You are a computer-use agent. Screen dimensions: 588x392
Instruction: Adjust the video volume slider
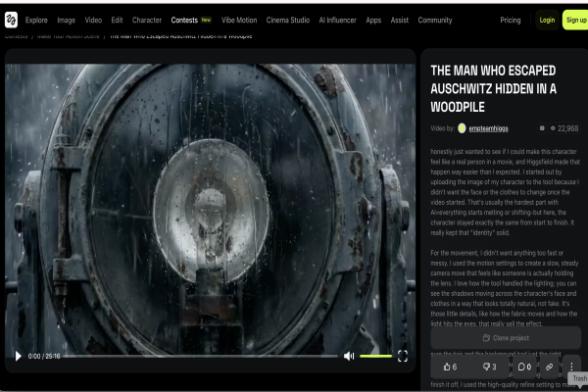click(375, 356)
